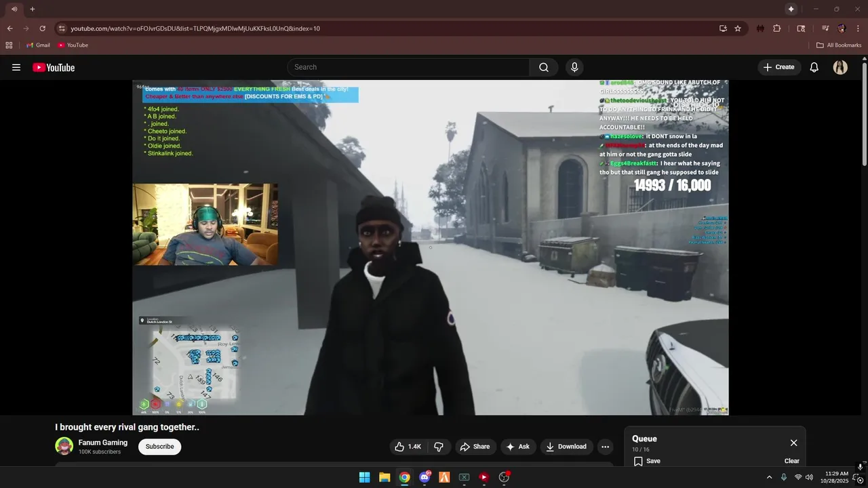Open more actions ellipsis under the video

pyautogui.click(x=605, y=447)
